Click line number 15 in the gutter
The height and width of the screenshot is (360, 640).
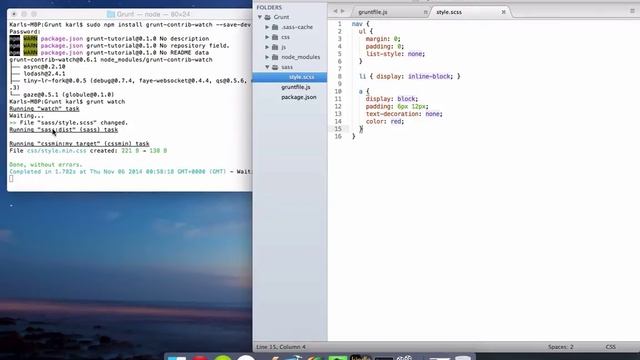point(338,129)
